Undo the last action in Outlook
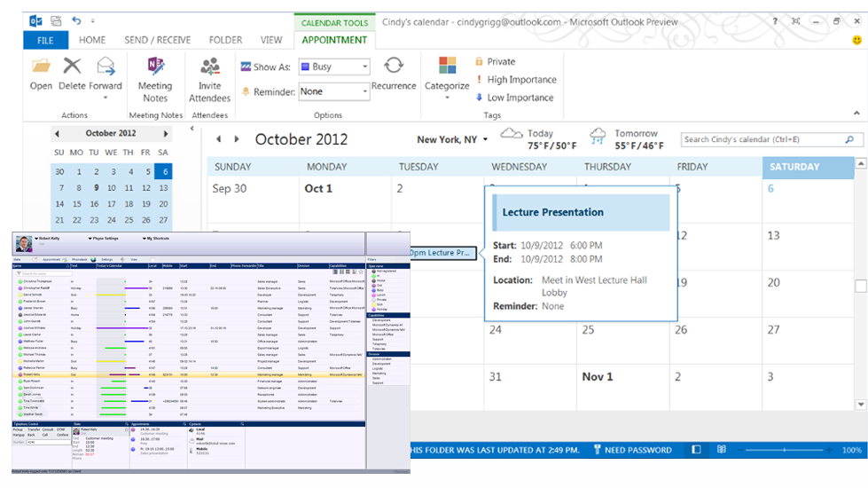 point(76,20)
